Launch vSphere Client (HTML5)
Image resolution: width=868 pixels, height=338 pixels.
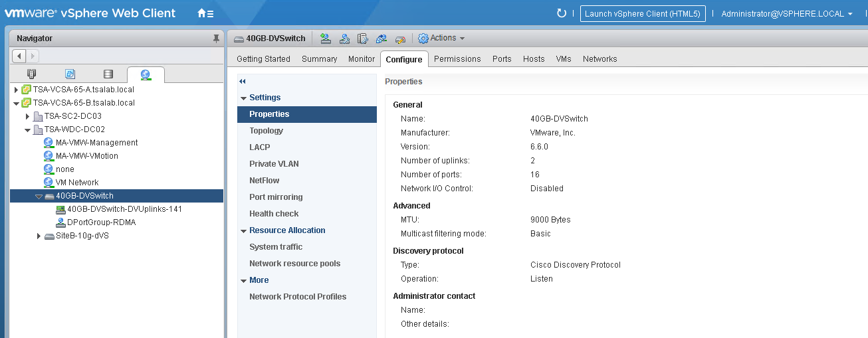pyautogui.click(x=642, y=13)
